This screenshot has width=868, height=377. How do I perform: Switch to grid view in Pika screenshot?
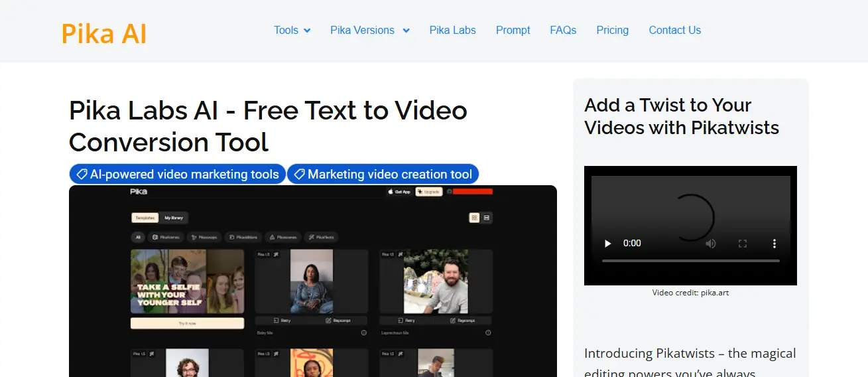[x=474, y=218]
